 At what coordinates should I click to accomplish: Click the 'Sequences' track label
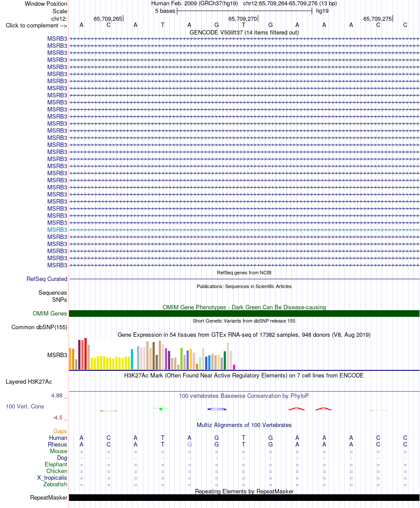(x=53, y=293)
